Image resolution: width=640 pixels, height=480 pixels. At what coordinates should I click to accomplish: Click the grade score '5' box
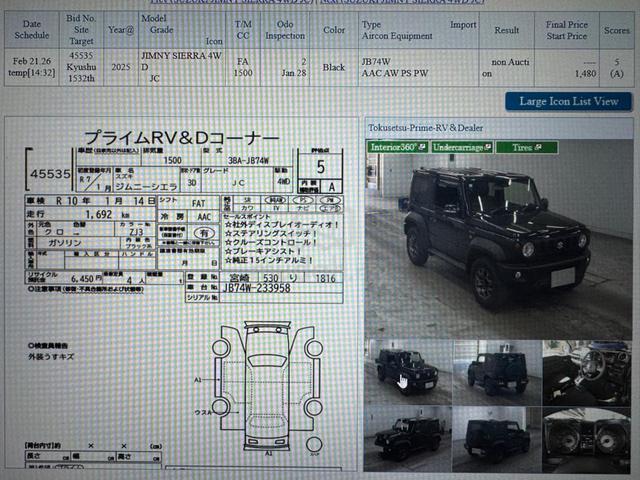pyautogui.click(x=320, y=167)
